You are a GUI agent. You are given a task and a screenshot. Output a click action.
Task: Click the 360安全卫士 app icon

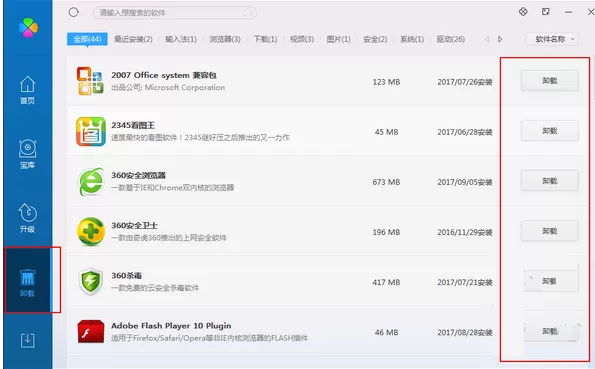(x=91, y=232)
